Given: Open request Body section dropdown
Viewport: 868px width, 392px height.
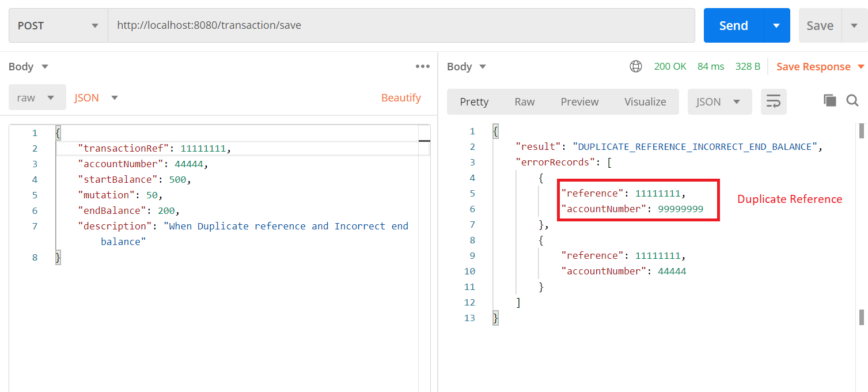Looking at the screenshot, I should (28, 66).
